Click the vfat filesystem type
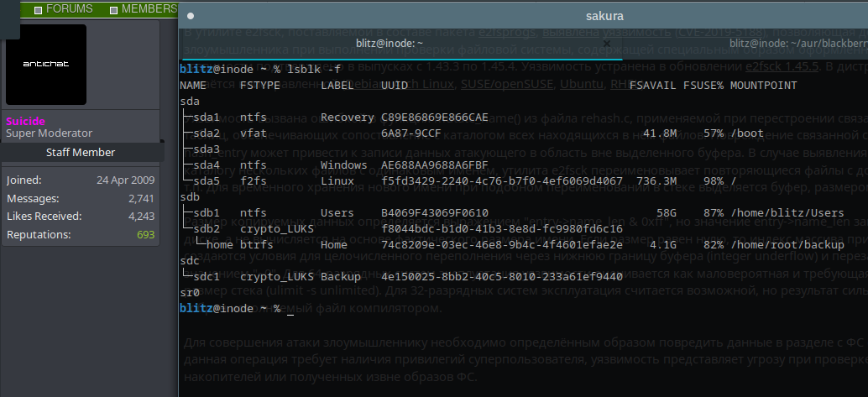The image size is (868, 397). [x=253, y=133]
